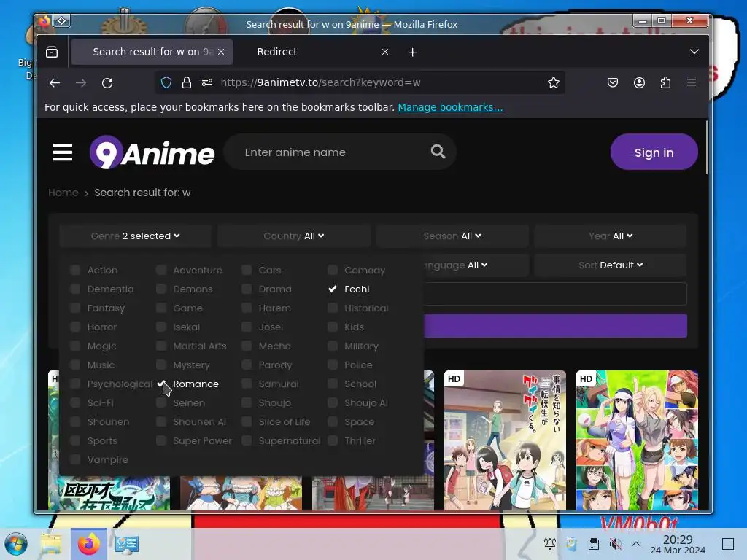Bookmark this page with the star icon
The width and height of the screenshot is (747, 560).
554,83
